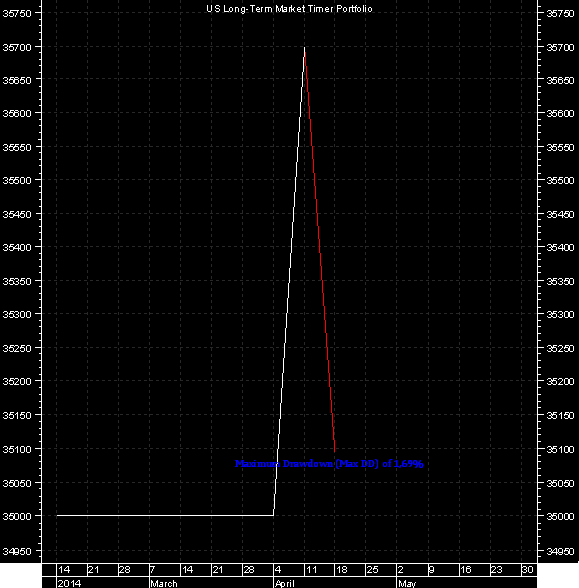Screen dimensions: 579x588
Task: Select the 35600 label on left axis
Action: pos(17,113)
